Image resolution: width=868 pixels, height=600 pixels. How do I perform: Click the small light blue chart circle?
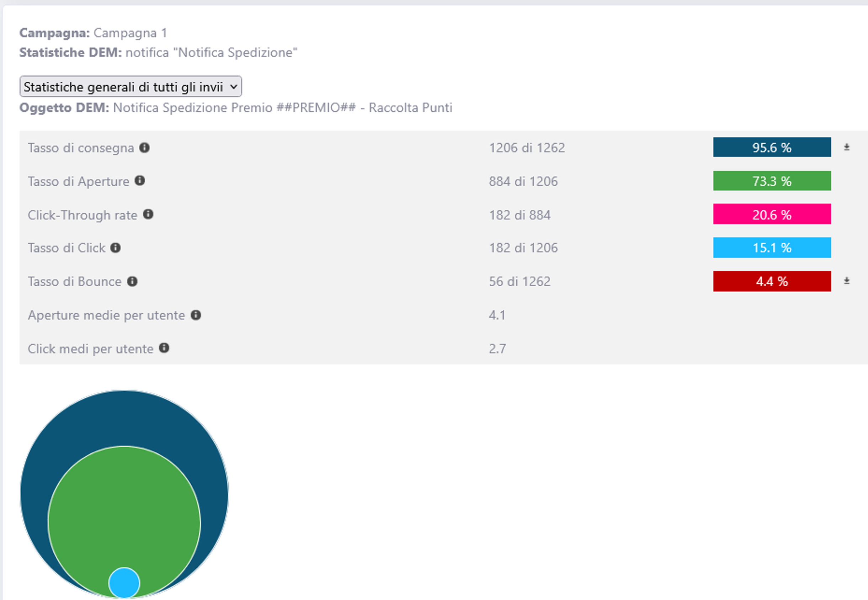pos(124,583)
